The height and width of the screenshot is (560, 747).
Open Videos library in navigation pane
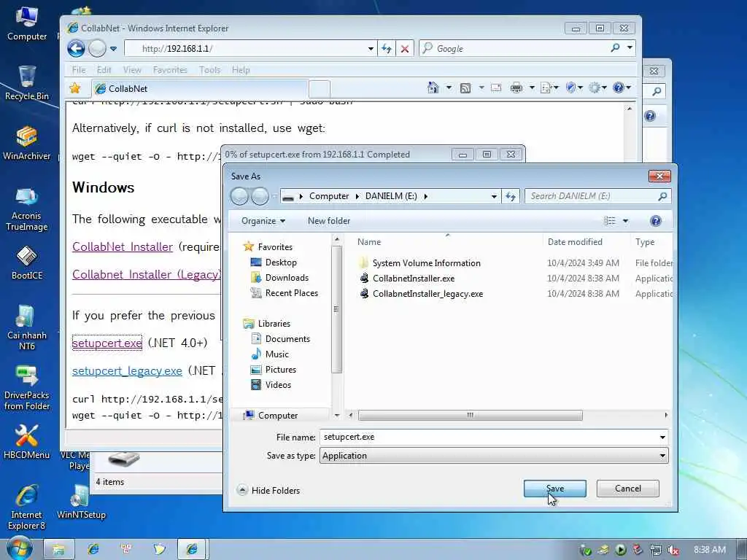point(278,385)
